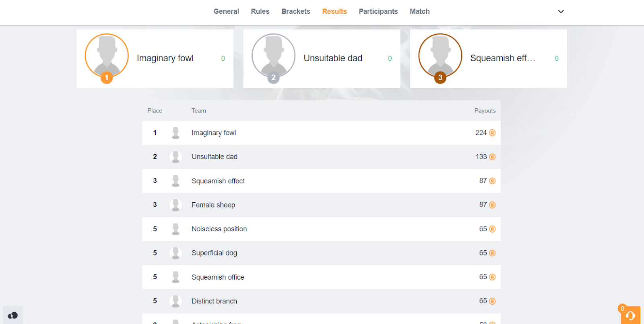Expand the chevron dropdown in top navigation
The height and width of the screenshot is (324, 644).
(561, 11)
